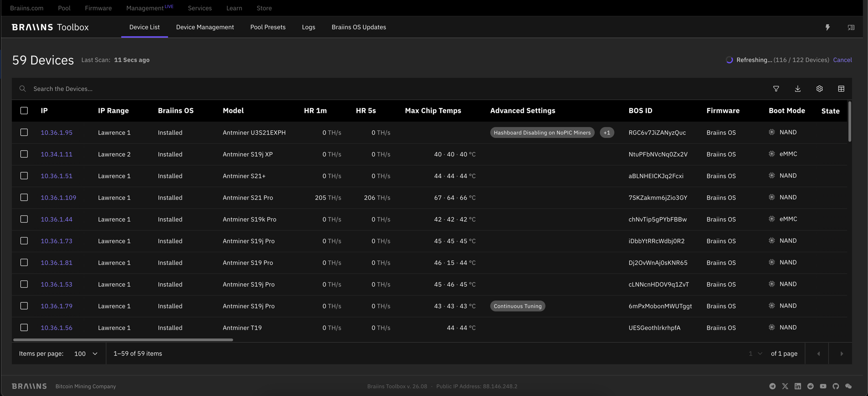Cancel the device refresh
The image size is (868, 396).
point(842,60)
